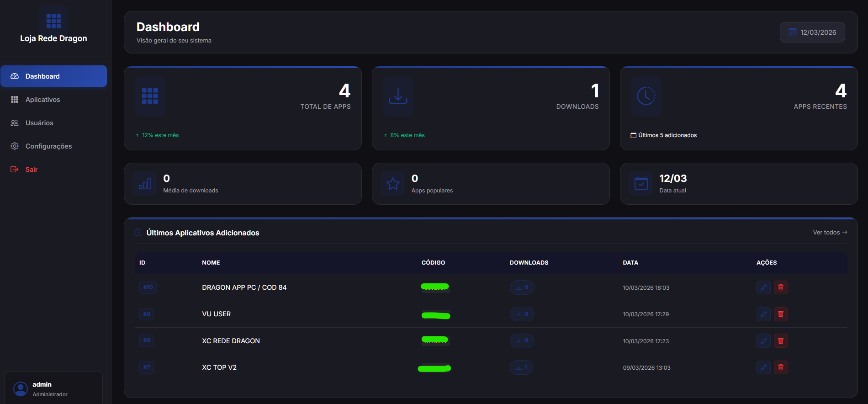Click the 12/03/2026 date button
Viewport: 868px width, 404px height.
[812, 32]
